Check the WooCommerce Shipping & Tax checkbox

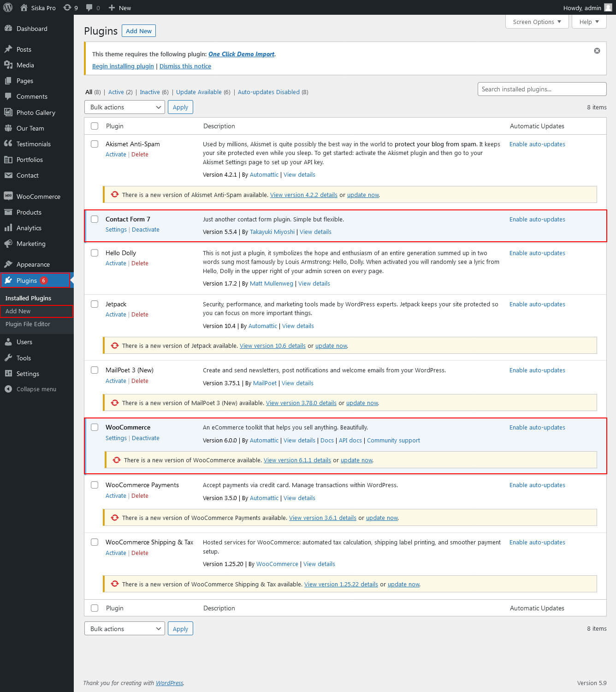pos(95,542)
